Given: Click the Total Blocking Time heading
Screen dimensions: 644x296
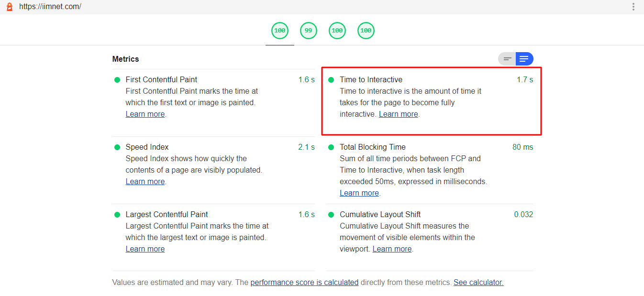Looking at the screenshot, I should point(372,147).
